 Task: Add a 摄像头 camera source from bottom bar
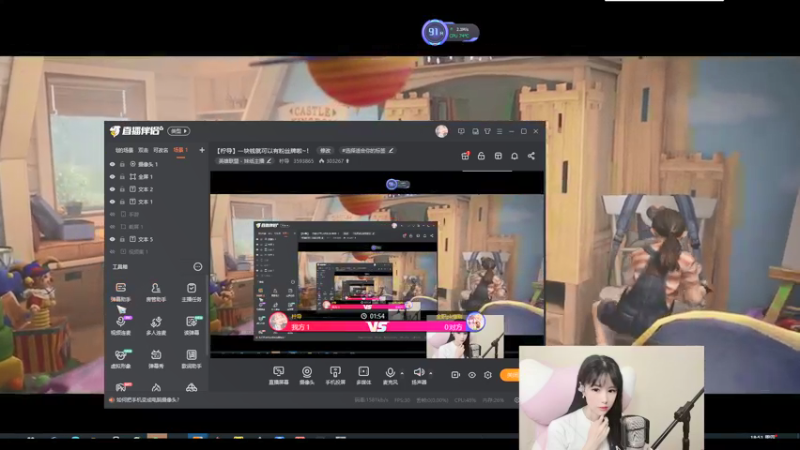tap(307, 375)
